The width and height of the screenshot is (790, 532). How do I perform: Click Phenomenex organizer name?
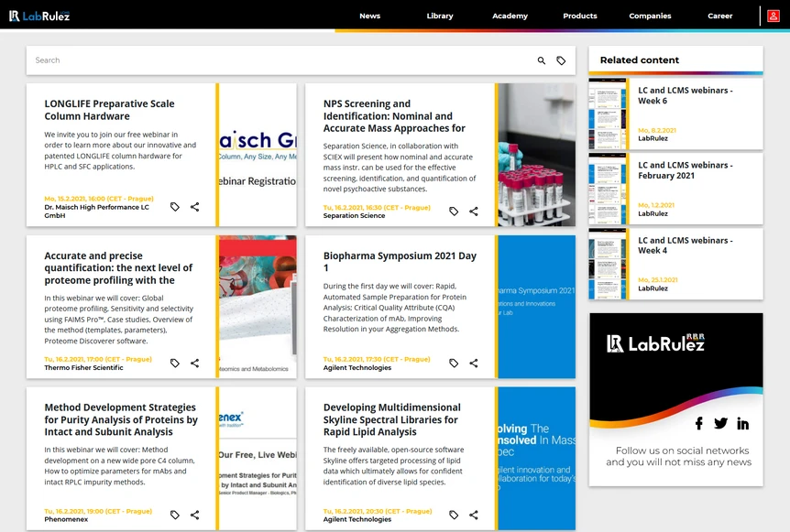click(66, 519)
